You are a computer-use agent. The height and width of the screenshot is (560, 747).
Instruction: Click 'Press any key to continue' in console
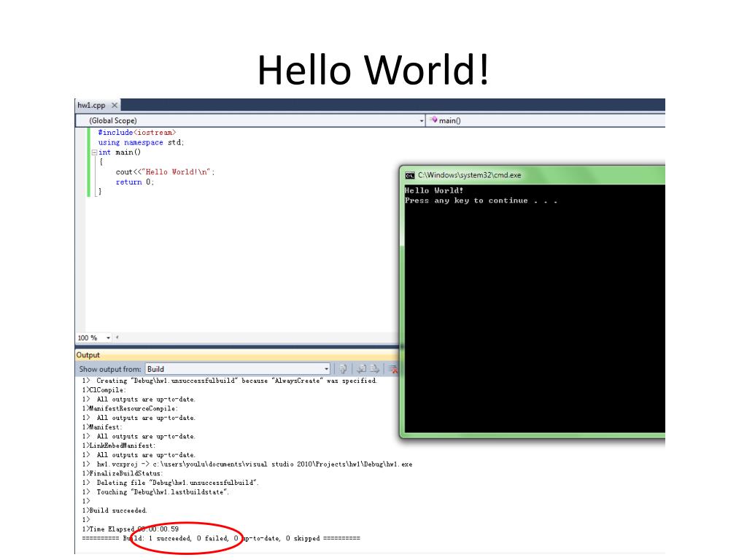[x=481, y=201]
